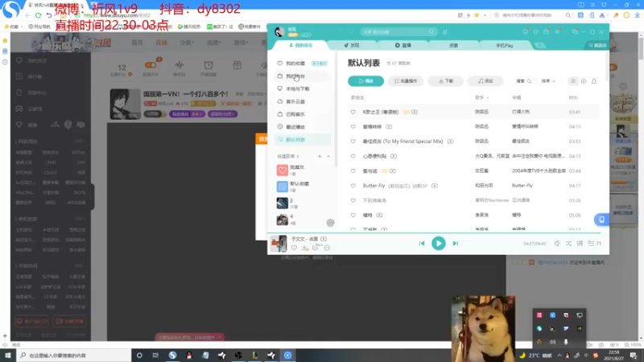Open the MV icon beside K歌之王
Viewport: 644px width, 362px height.
[x=415, y=112]
